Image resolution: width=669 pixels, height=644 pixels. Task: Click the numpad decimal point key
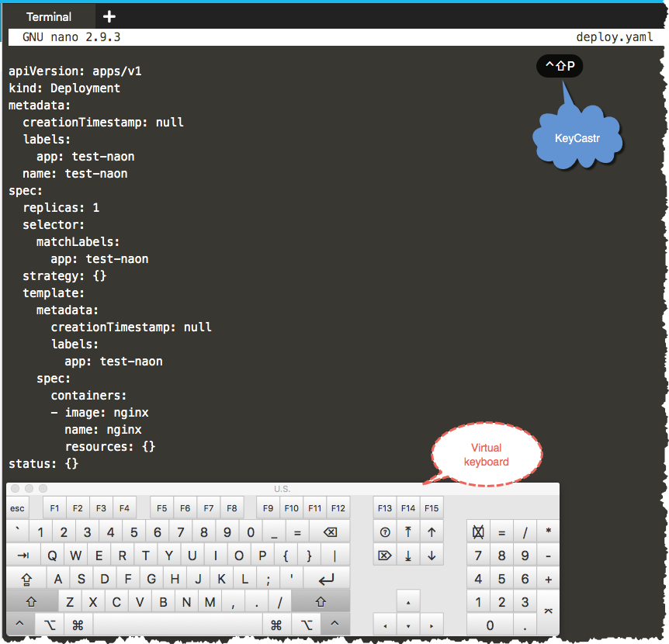click(525, 625)
